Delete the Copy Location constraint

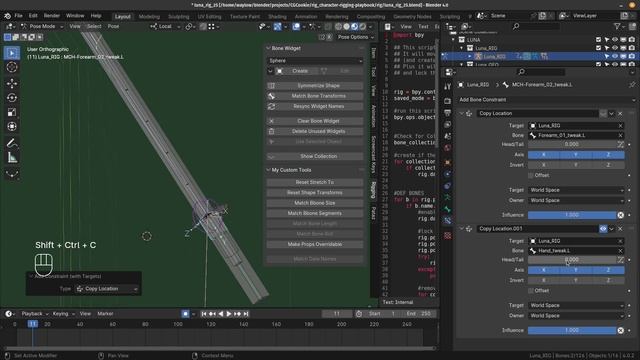[x=620, y=113]
